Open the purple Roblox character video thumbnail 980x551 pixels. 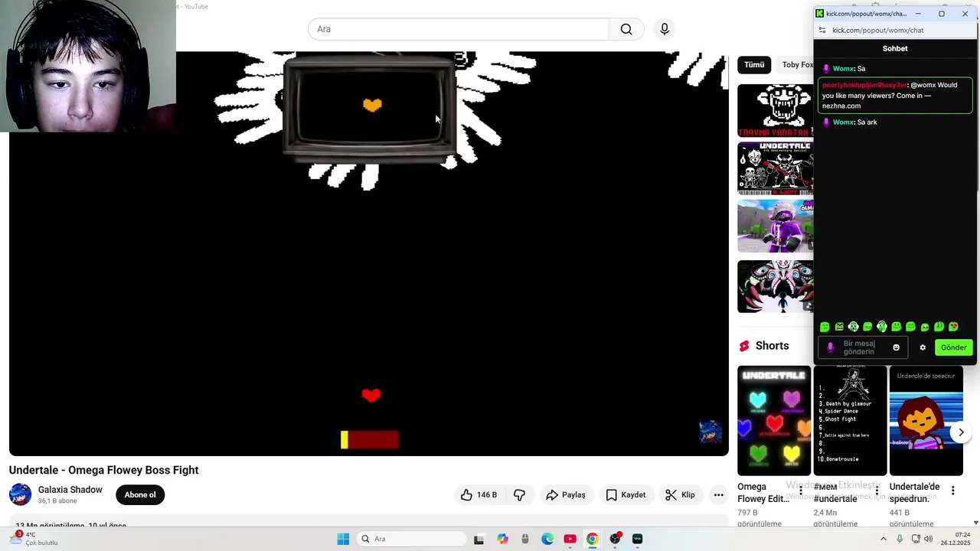(775, 227)
